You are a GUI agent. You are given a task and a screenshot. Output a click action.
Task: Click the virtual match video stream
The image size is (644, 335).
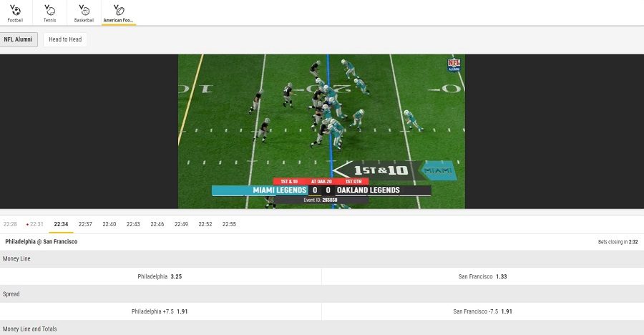click(x=321, y=132)
